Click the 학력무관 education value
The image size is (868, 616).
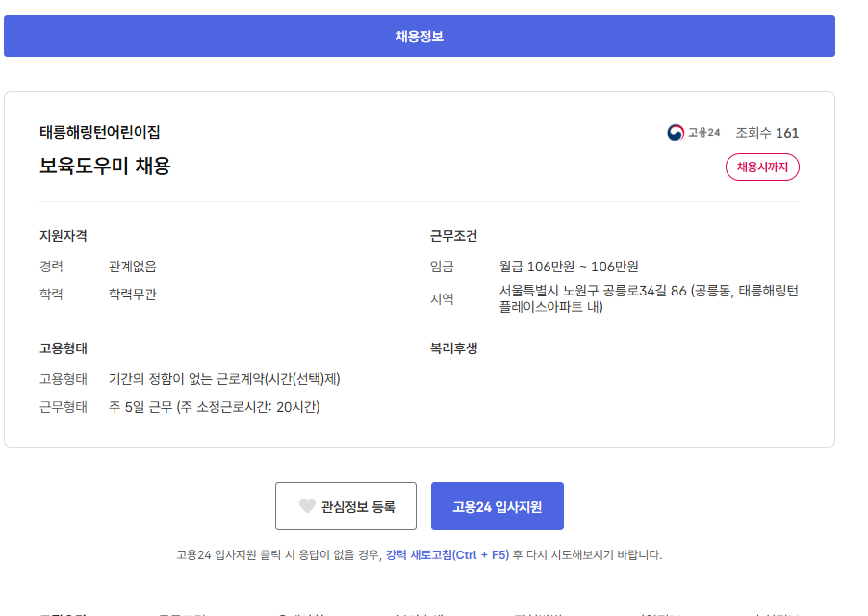coord(133,295)
